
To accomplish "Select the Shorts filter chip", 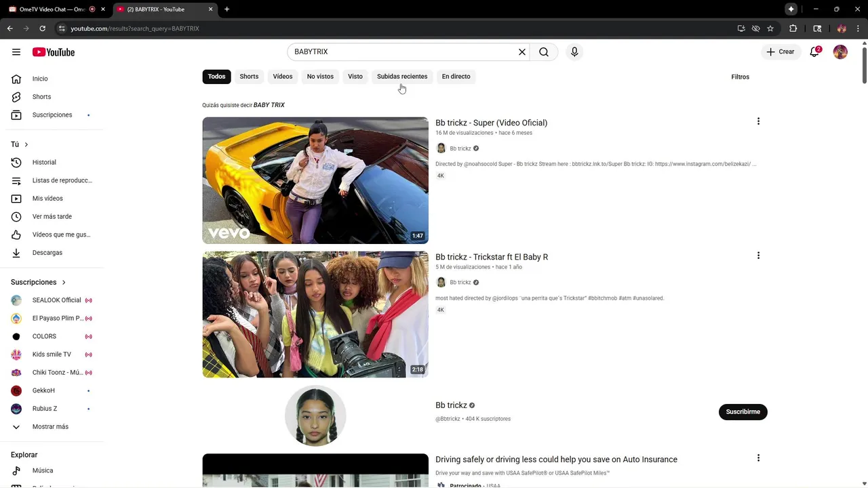I will (249, 77).
